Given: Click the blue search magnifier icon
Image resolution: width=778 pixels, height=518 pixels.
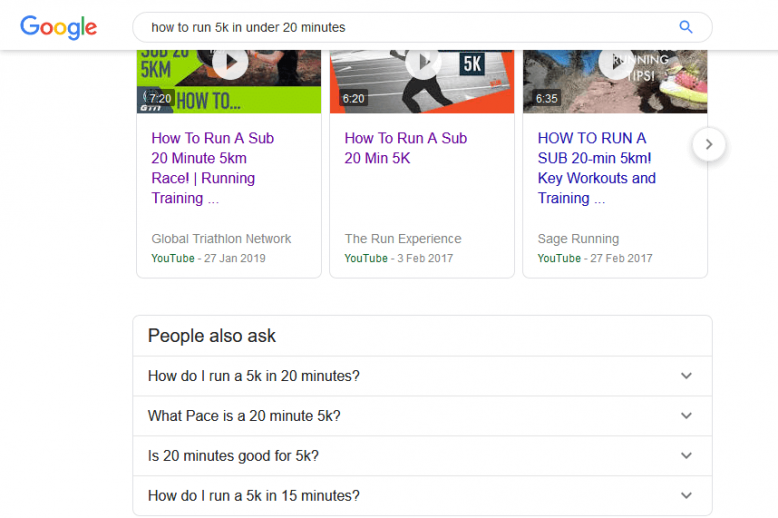Looking at the screenshot, I should 685,27.
